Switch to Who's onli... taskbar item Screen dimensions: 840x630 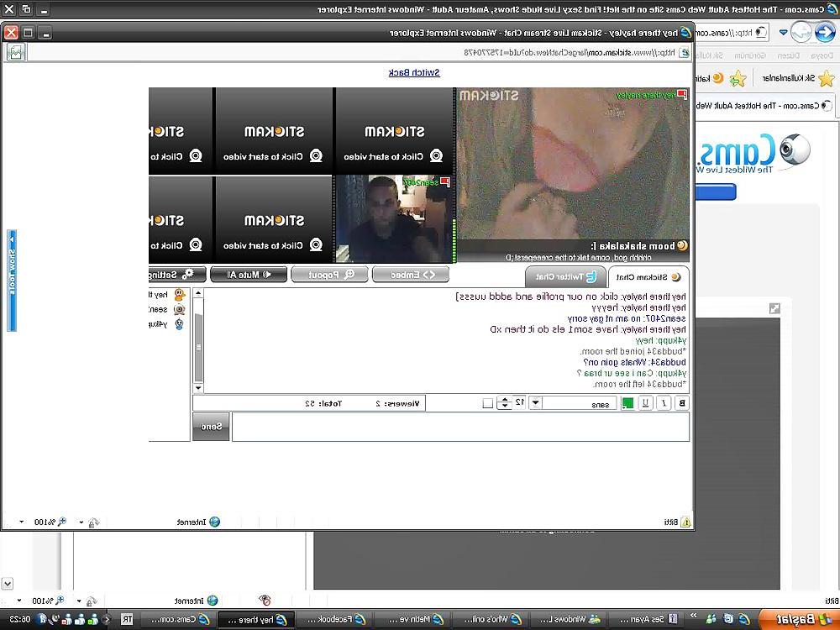point(491,620)
